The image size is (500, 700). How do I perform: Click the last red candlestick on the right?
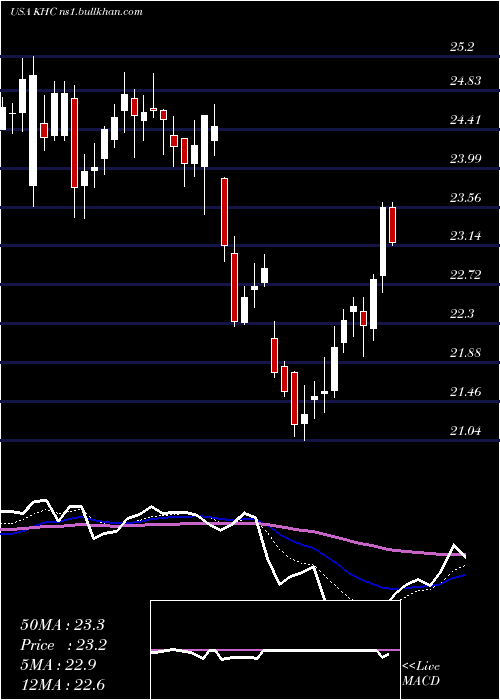point(392,225)
